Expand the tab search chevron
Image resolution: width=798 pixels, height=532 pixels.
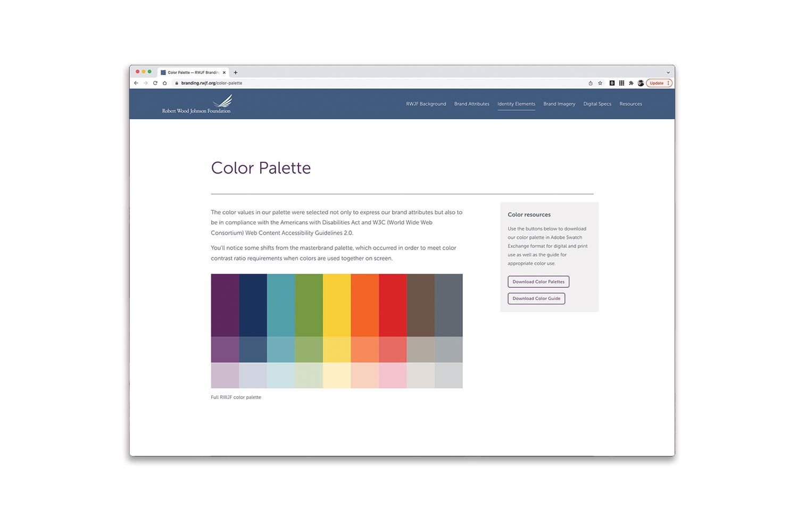coord(668,72)
